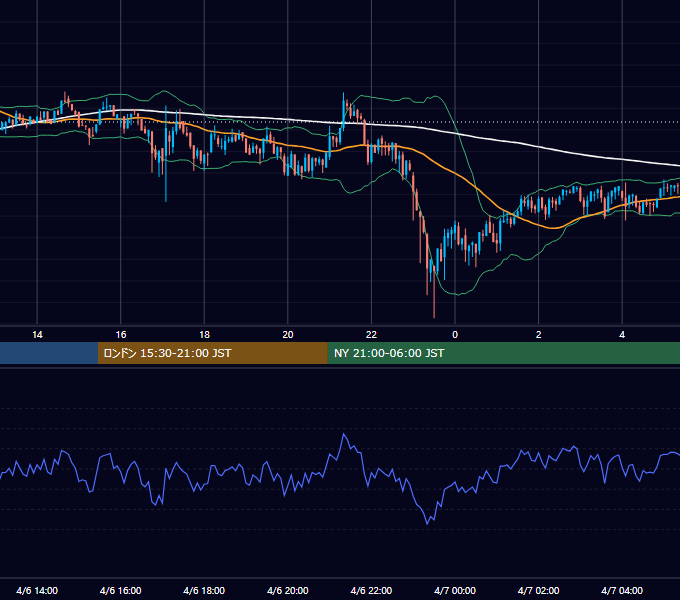Image resolution: width=680 pixels, height=600 pixels.
Task: Click the '0' hour label on price chart axis
Action: pyautogui.click(x=455, y=335)
